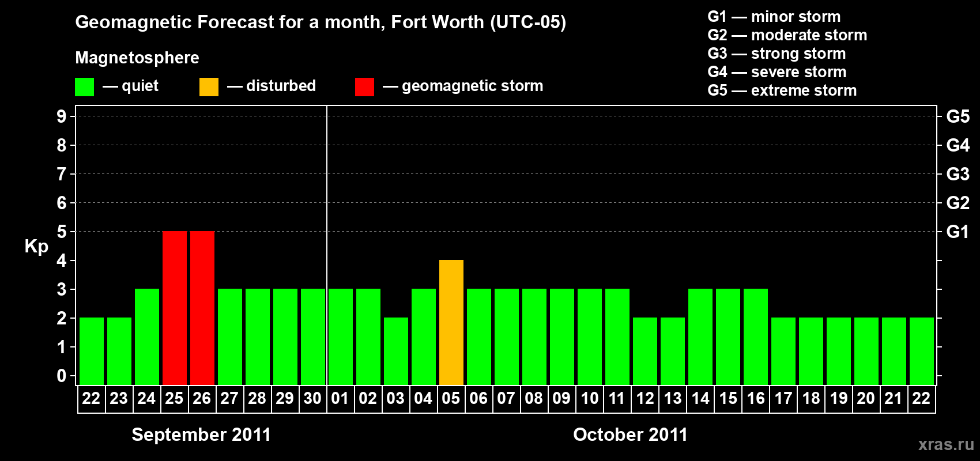
Task: Click the green bar for October 16
Action: (756, 337)
